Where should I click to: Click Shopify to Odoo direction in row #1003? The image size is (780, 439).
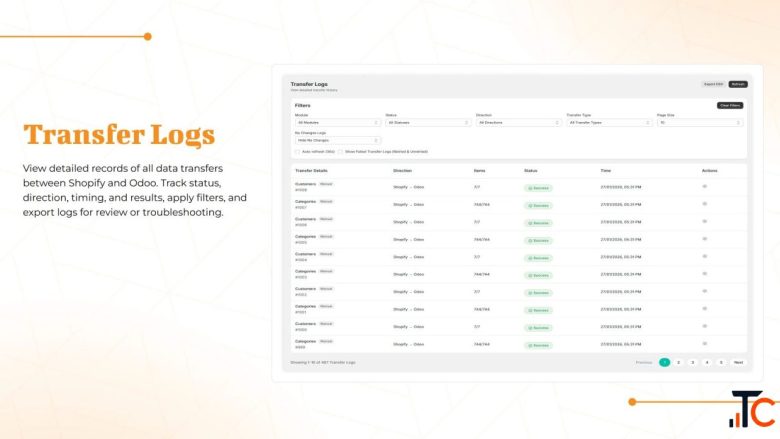coord(408,274)
